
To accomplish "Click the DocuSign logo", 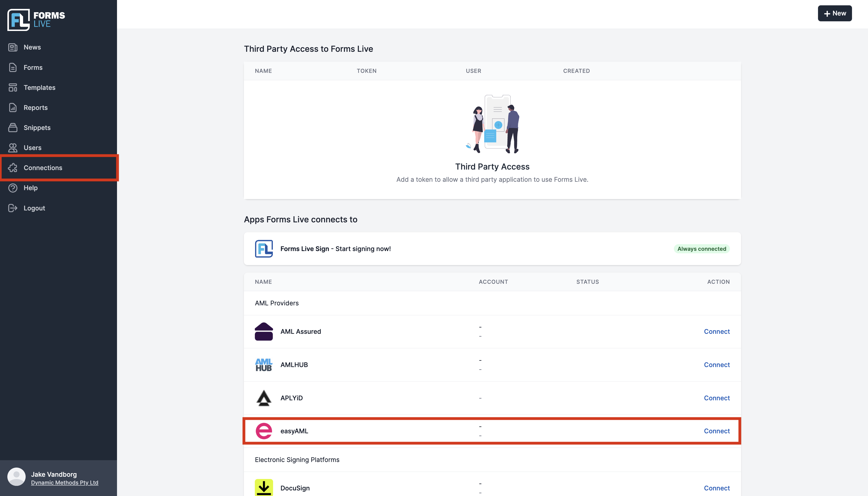I will (264, 487).
